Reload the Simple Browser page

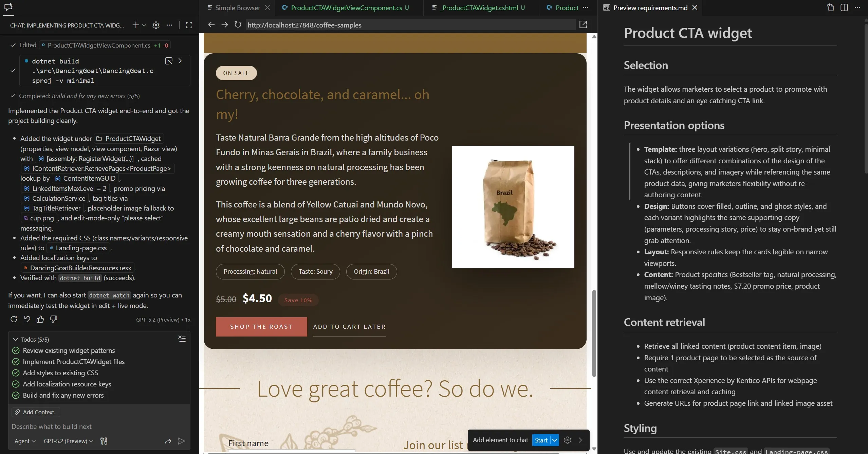point(238,25)
